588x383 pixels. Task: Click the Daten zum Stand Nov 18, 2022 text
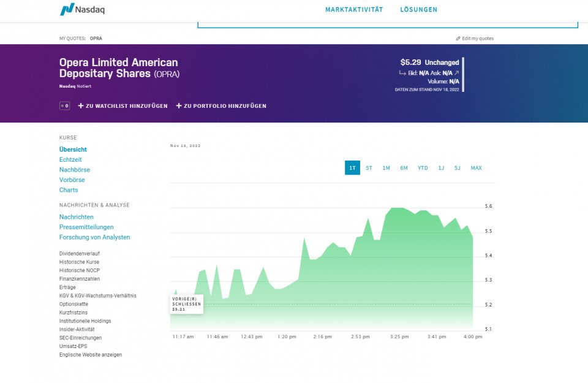coord(427,89)
